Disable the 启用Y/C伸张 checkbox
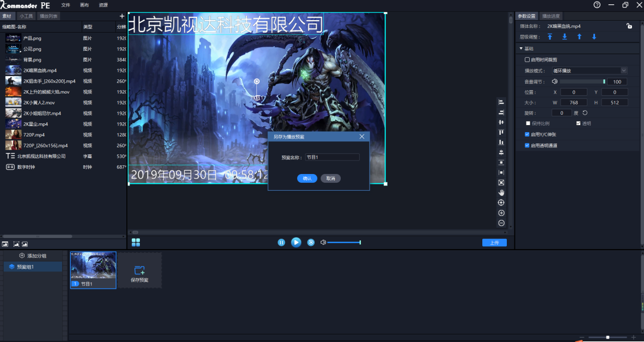Image resolution: width=644 pixels, height=342 pixels. click(526, 134)
